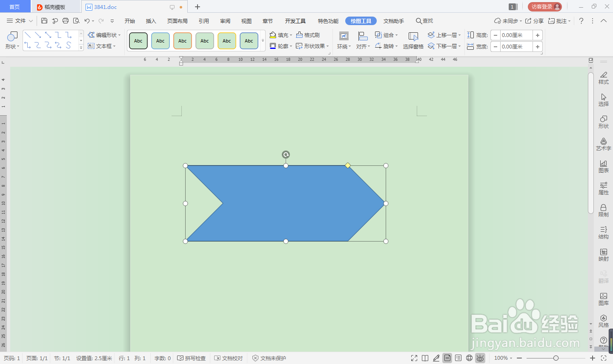This screenshot has width=613, height=364.
Task: Open the Image Library (图库) sidebar panel
Action: coord(604,299)
